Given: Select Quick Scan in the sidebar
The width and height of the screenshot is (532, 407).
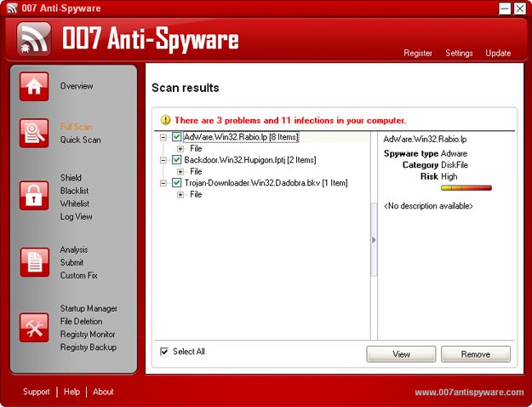Looking at the screenshot, I should pos(80,140).
